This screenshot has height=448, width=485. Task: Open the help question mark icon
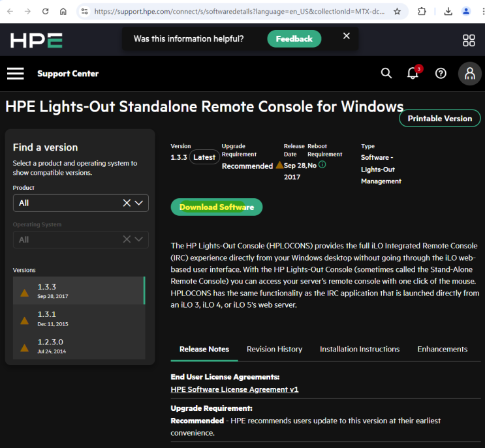coord(441,73)
